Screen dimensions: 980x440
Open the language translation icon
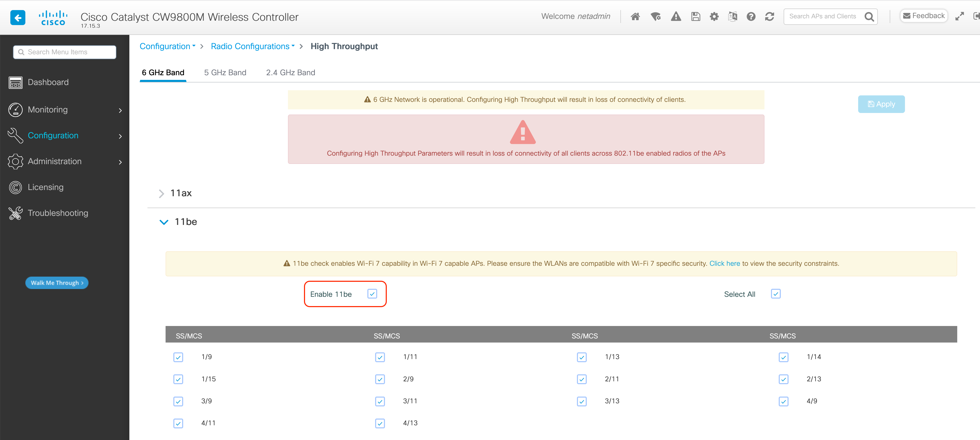(732, 16)
